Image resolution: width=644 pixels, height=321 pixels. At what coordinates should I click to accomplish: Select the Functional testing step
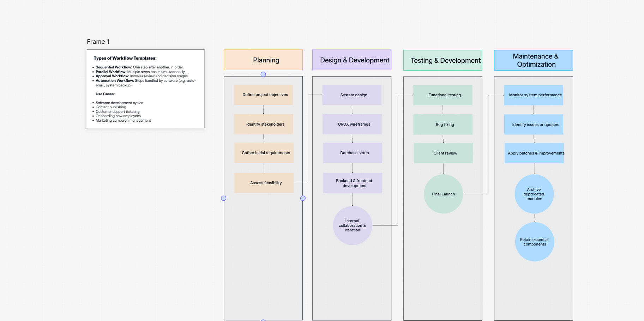click(443, 95)
